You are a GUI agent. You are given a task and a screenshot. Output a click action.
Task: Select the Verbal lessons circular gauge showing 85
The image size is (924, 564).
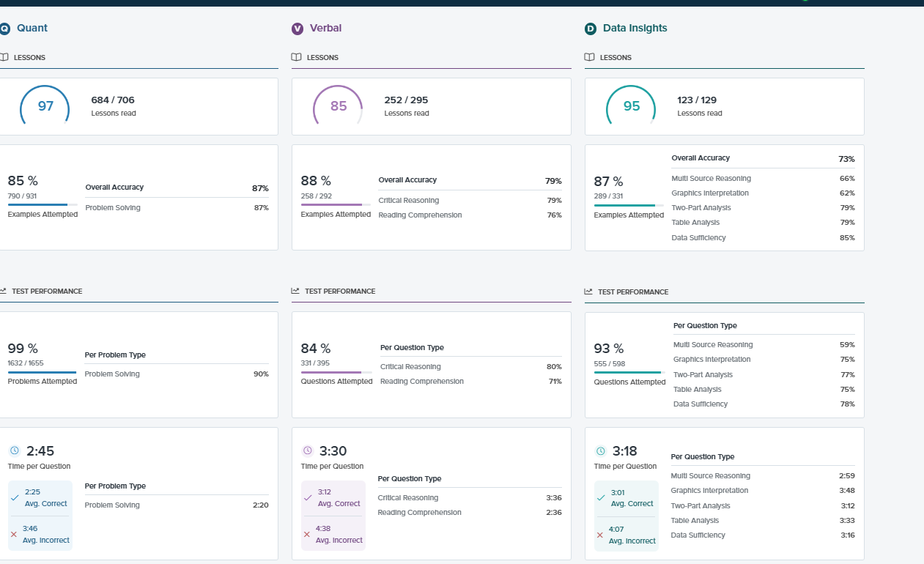click(339, 106)
